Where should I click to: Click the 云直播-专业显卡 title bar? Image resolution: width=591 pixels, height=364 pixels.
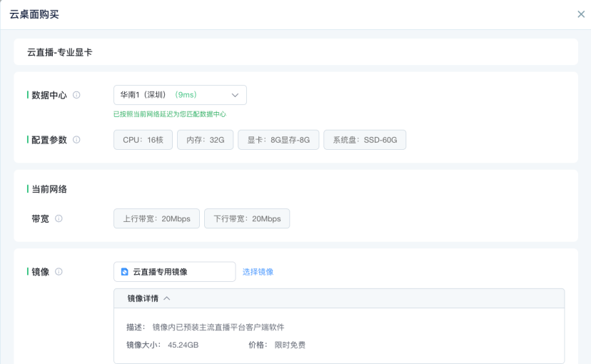[295, 52]
